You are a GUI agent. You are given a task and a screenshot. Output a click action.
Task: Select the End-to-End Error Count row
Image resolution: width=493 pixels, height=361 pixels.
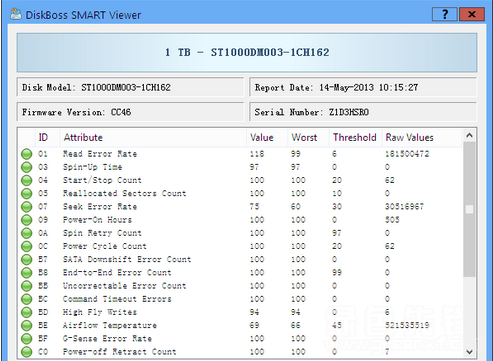(241, 273)
